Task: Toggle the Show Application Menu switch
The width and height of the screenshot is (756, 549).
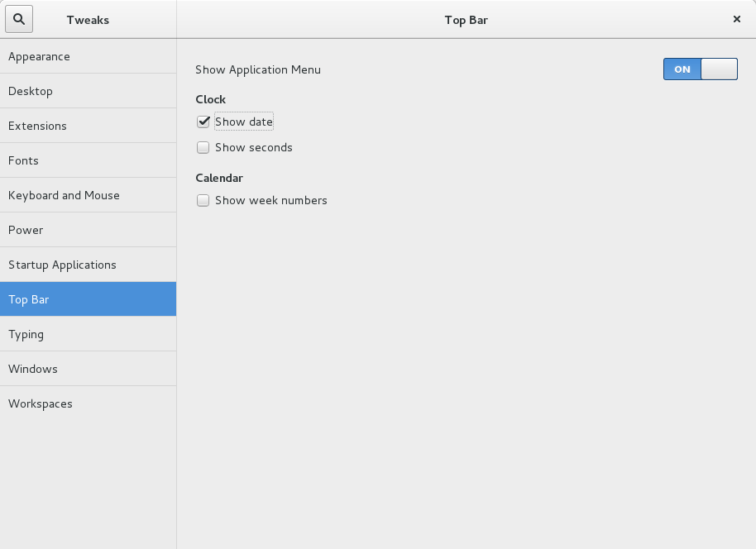Action: click(700, 69)
